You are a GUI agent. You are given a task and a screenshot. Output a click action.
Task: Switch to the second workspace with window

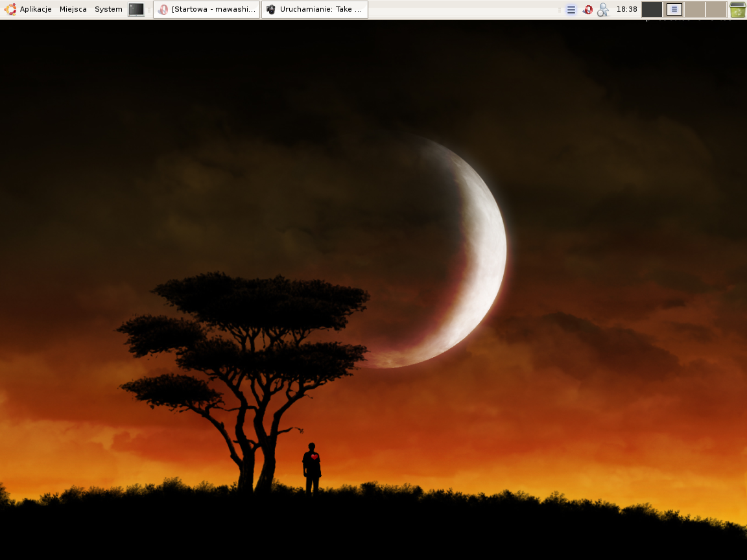673,10
